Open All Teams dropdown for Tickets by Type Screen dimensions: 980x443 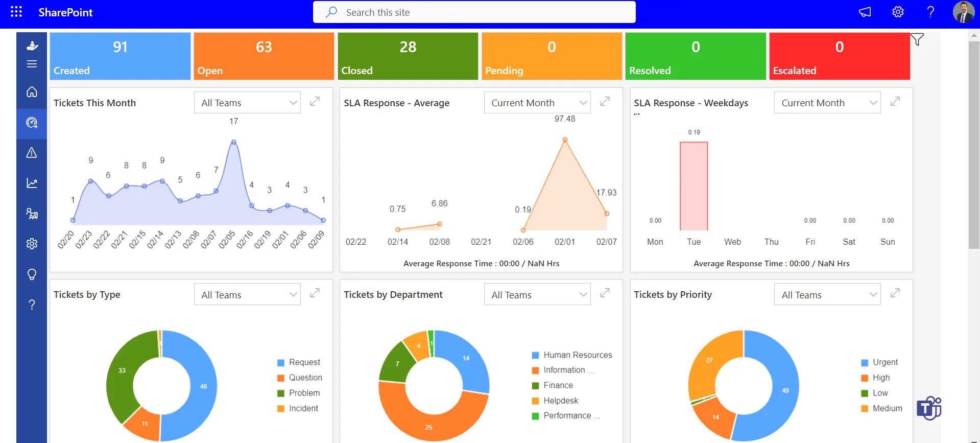click(x=247, y=294)
